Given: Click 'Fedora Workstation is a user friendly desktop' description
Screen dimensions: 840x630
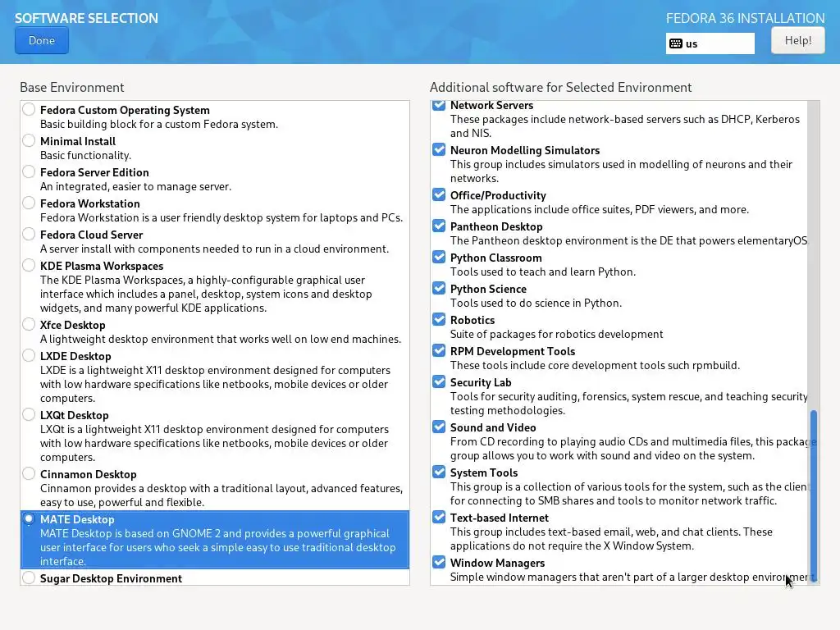Looking at the screenshot, I should [x=221, y=217].
